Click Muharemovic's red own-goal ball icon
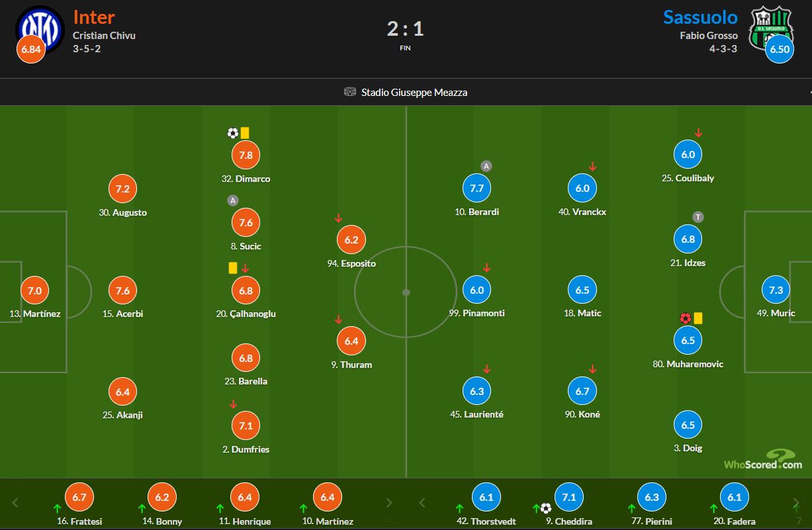Viewport: 812px width, 530px height. click(x=685, y=318)
